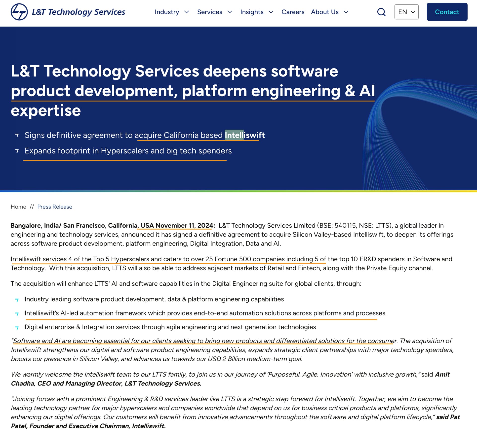477x448 pixels.
Task: Click the Insights navigation label
Action: click(252, 12)
